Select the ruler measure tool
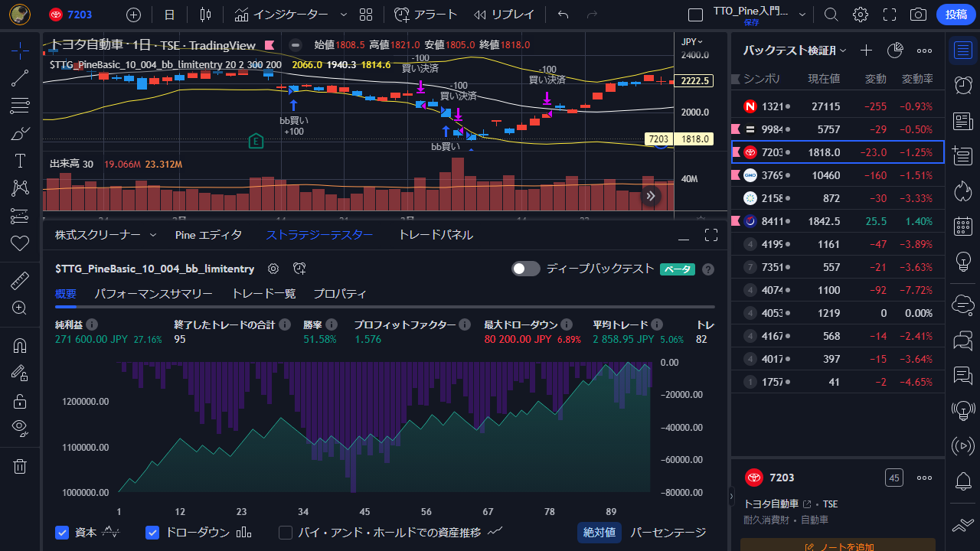Screen dimensions: 980x551 (x=20, y=280)
